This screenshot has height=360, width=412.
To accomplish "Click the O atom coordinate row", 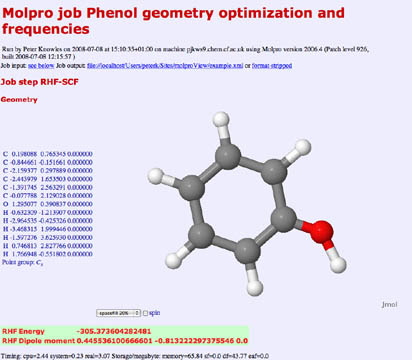I will click(48, 204).
